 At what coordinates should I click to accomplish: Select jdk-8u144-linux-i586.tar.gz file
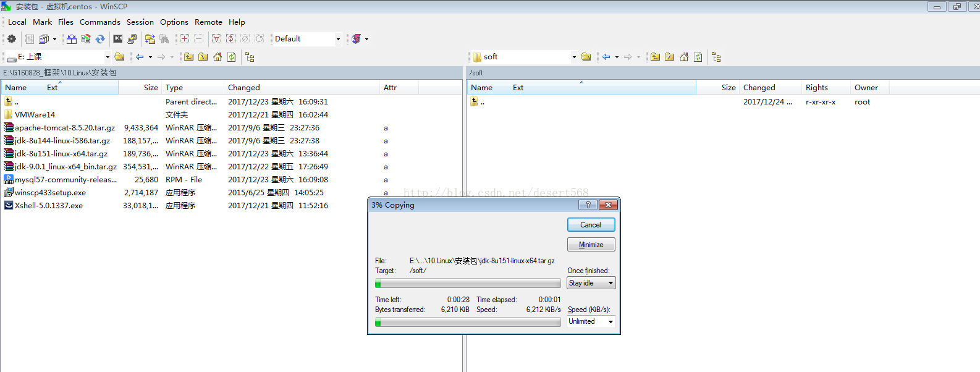click(62, 141)
